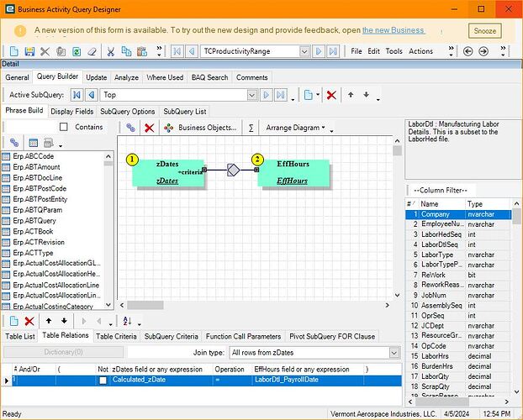Click red X delete subquery icon
This screenshot has width=523, height=420.
pos(331,95)
